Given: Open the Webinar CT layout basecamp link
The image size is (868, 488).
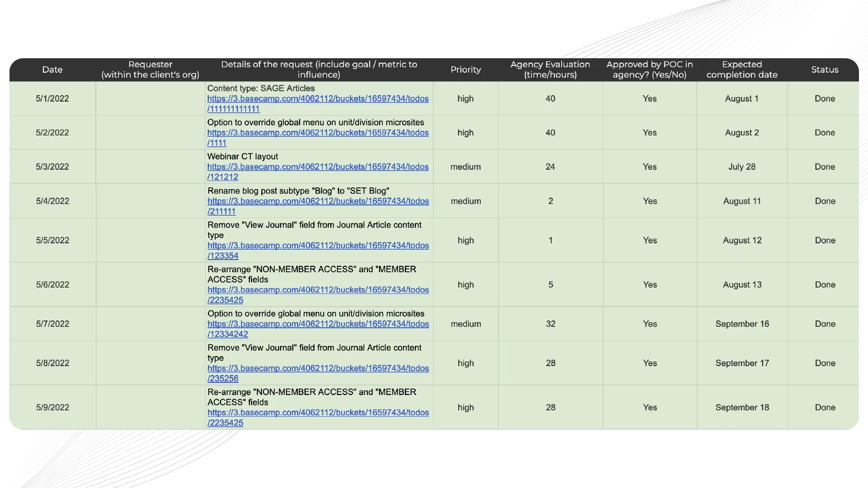Looking at the screenshot, I should (318, 172).
